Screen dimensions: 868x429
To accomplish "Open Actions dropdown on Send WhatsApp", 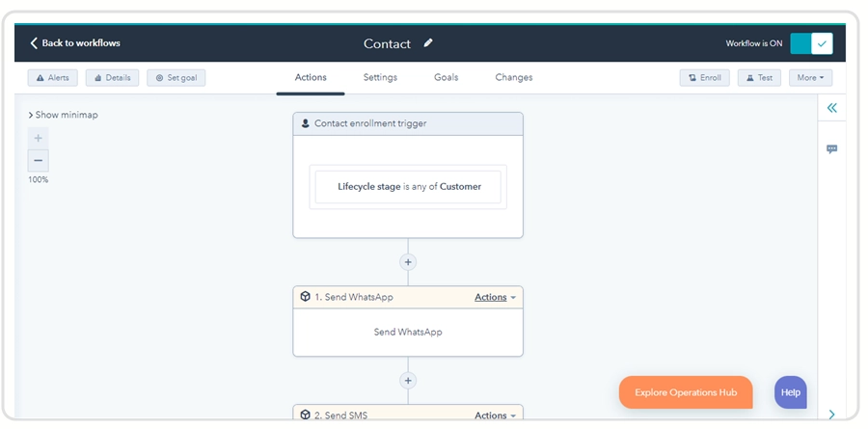I will pos(495,297).
